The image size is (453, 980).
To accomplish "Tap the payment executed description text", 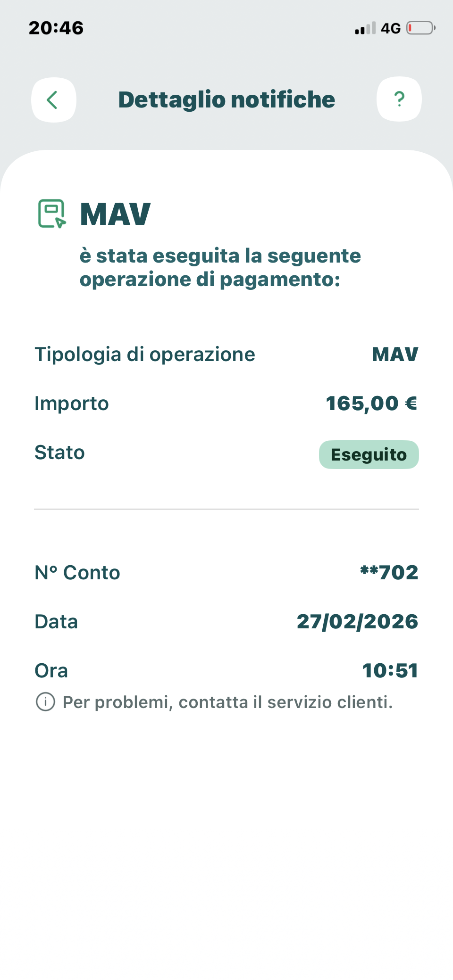I will [x=220, y=268].
